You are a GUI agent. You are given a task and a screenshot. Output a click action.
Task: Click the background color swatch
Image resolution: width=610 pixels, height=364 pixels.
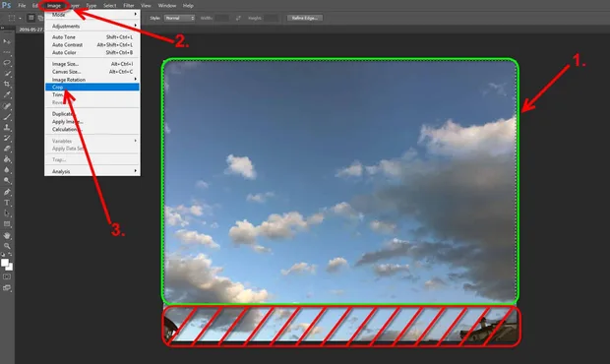pyautogui.click(x=10, y=268)
